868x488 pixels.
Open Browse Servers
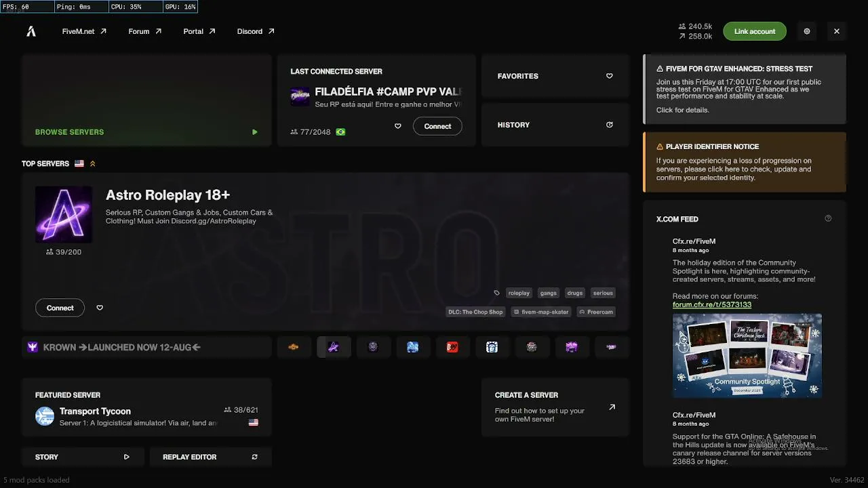tap(146, 100)
